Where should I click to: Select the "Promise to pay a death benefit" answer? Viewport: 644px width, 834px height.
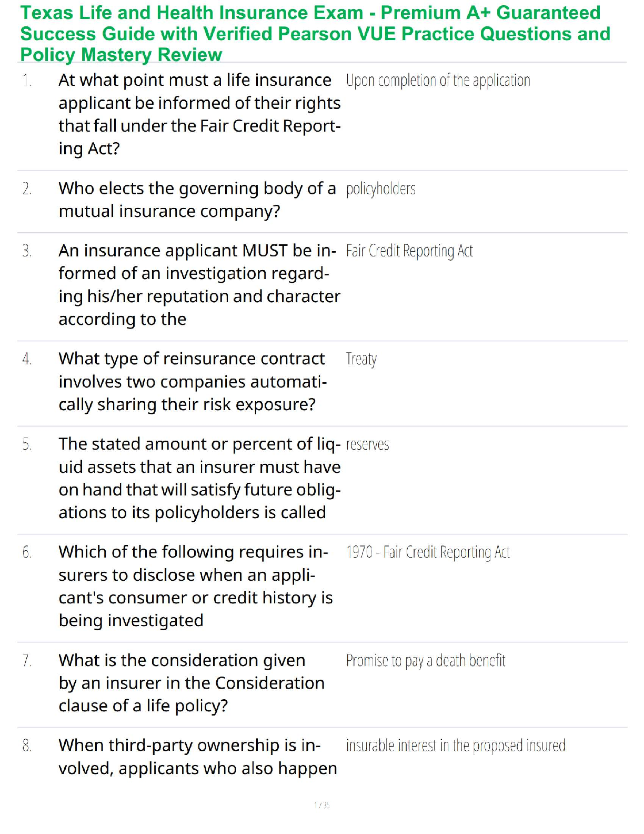pos(425,661)
